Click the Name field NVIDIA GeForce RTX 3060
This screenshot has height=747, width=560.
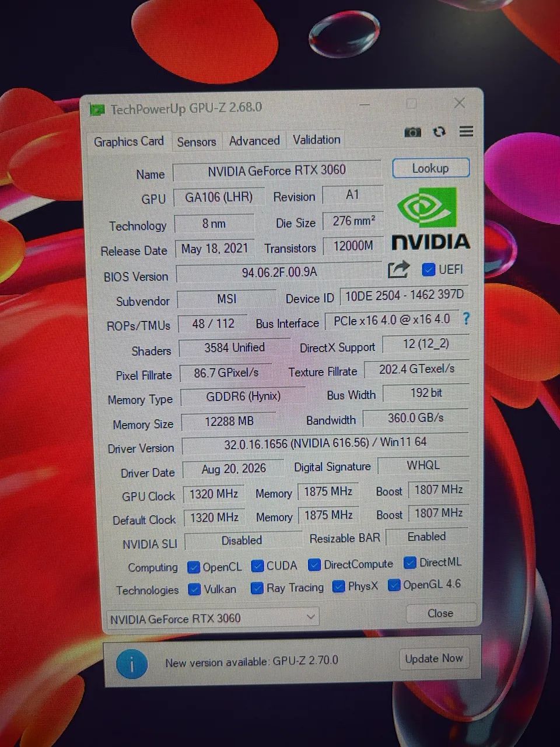(277, 170)
